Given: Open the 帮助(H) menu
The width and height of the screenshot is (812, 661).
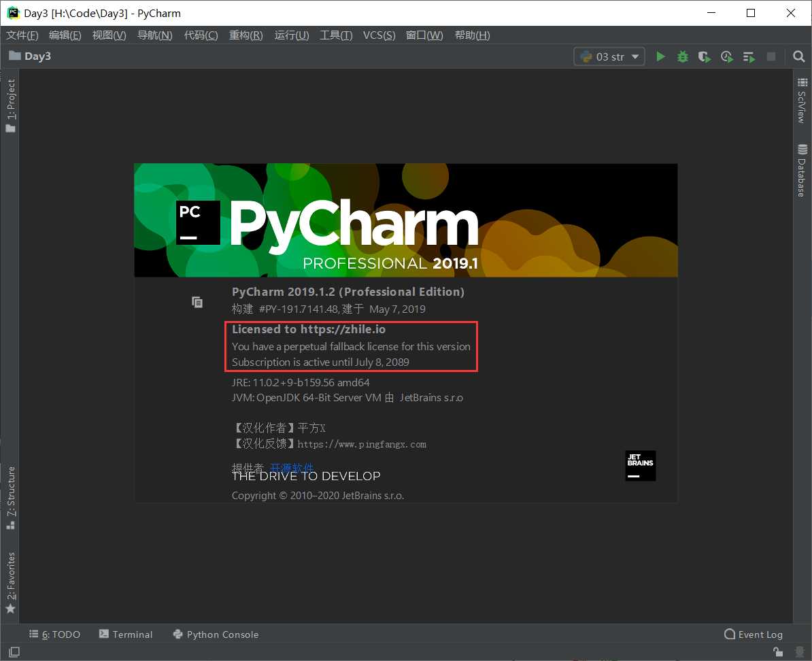Looking at the screenshot, I should (472, 35).
